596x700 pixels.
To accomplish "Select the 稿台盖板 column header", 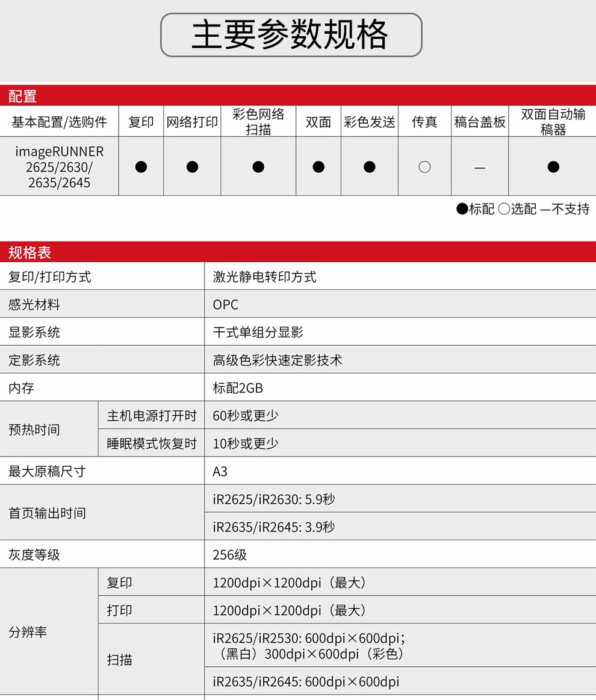I will (x=480, y=122).
